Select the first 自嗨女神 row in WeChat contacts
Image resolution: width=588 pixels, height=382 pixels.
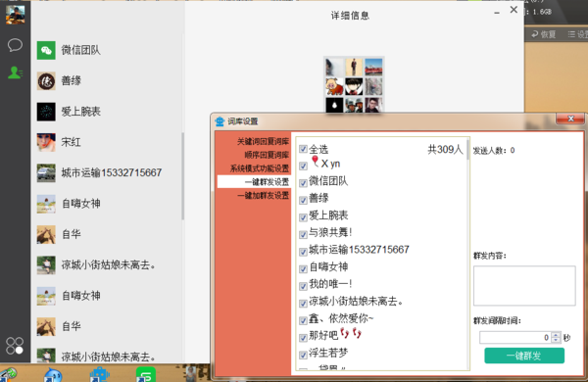(108, 204)
